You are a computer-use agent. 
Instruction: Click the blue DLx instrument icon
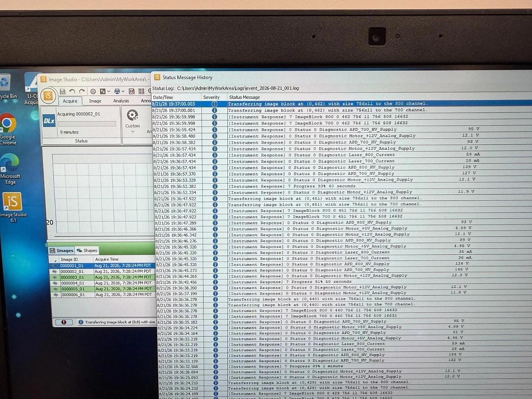49,120
